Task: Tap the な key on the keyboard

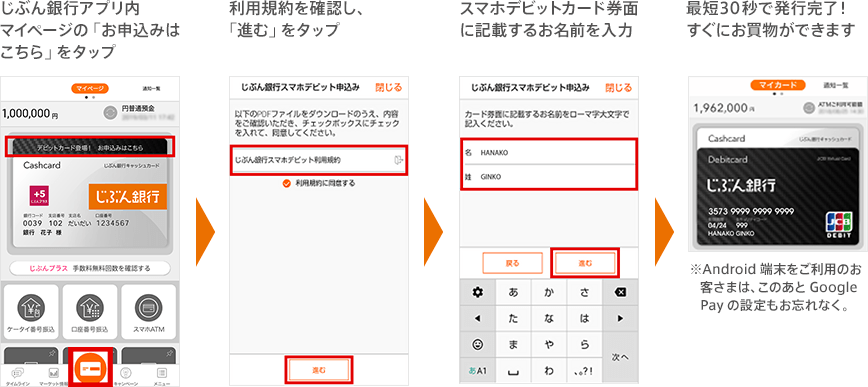Action: coord(549,318)
